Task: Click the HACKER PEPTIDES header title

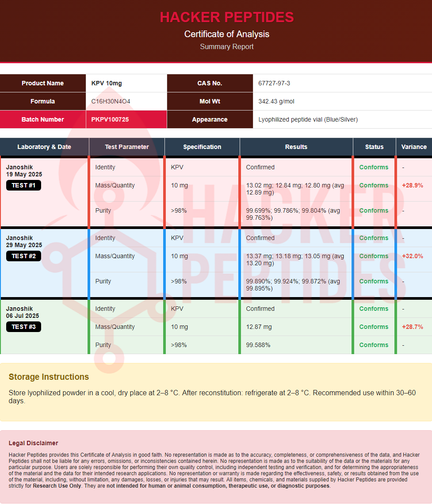Action: pos(226,17)
